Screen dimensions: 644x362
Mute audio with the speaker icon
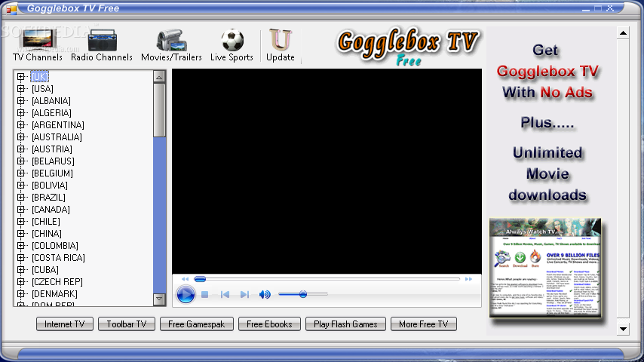[x=265, y=294]
